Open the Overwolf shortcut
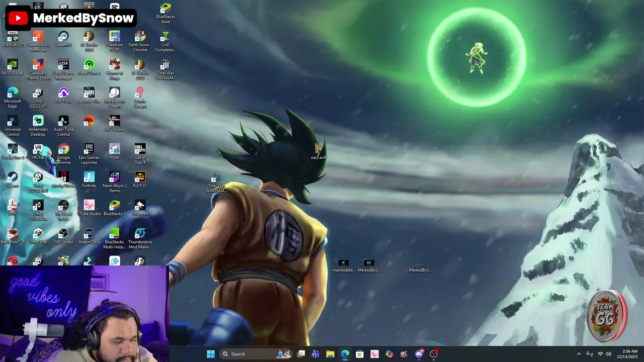The width and height of the screenshot is (644, 362). point(140,209)
